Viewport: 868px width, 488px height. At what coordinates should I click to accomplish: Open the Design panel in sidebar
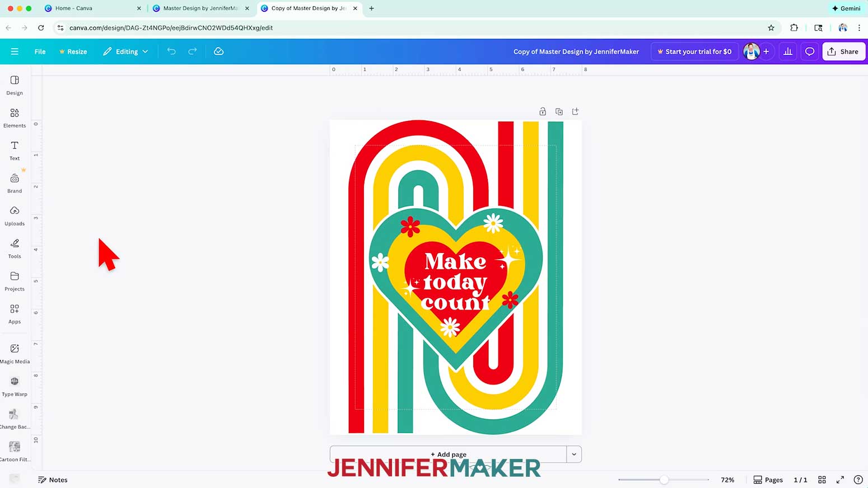pos(15,86)
